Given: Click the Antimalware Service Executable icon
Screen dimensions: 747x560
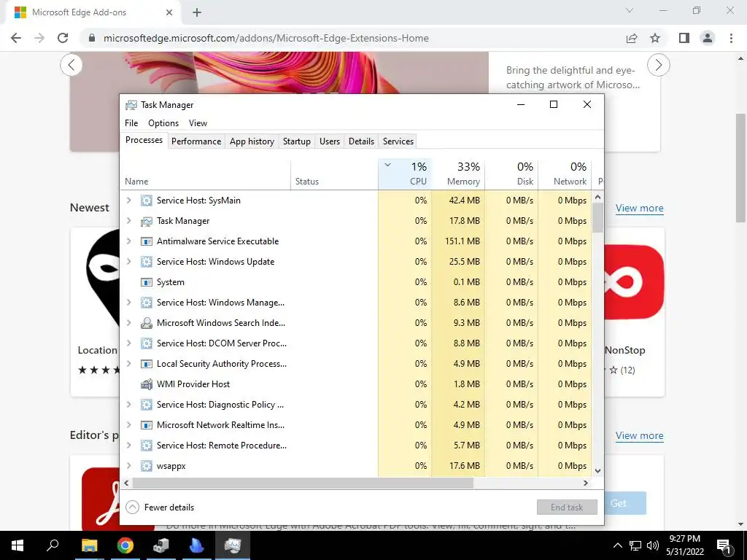Looking at the screenshot, I should 146,241.
